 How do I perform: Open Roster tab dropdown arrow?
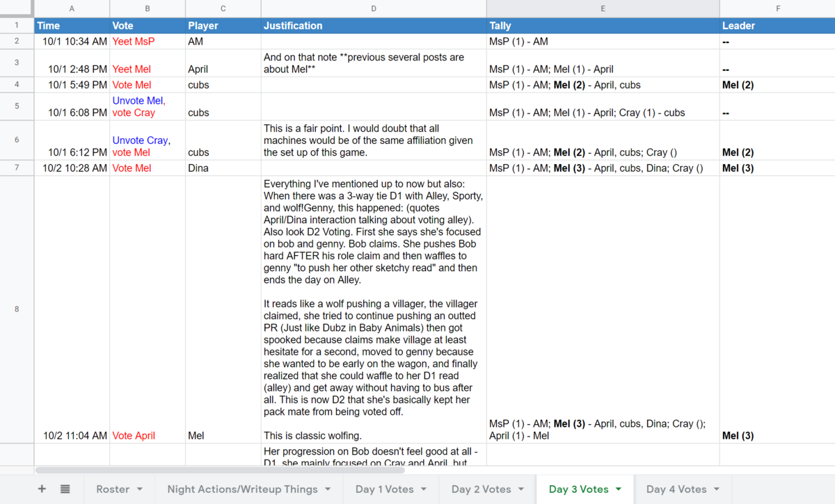(140, 489)
